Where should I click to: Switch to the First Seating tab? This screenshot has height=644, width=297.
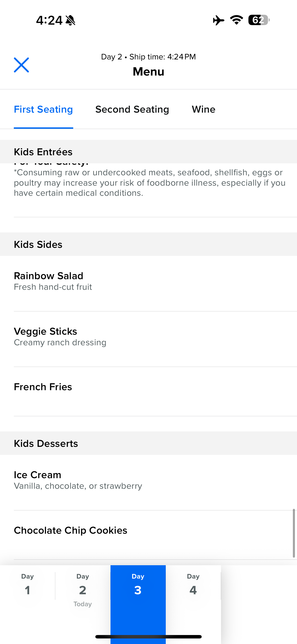coord(43,109)
